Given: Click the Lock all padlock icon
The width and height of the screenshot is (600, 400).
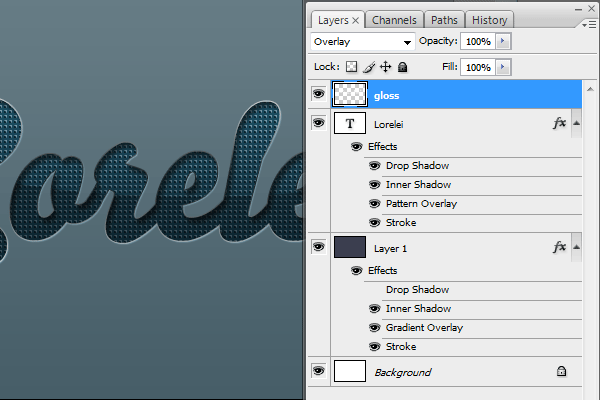Looking at the screenshot, I should pyautogui.click(x=402, y=67).
